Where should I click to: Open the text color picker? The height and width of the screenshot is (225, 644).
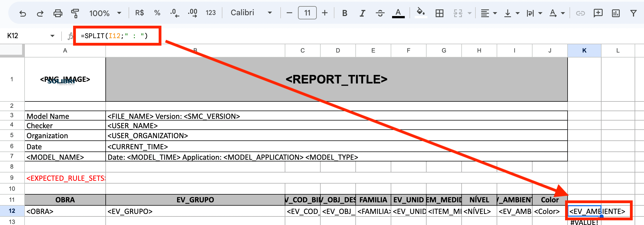[398, 13]
